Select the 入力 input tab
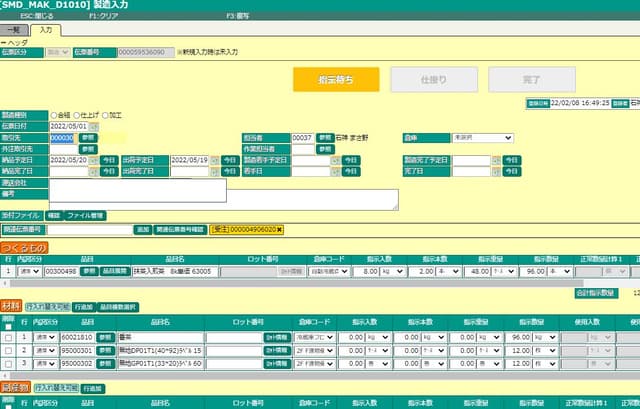The image size is (640, 409). (46, 30)
